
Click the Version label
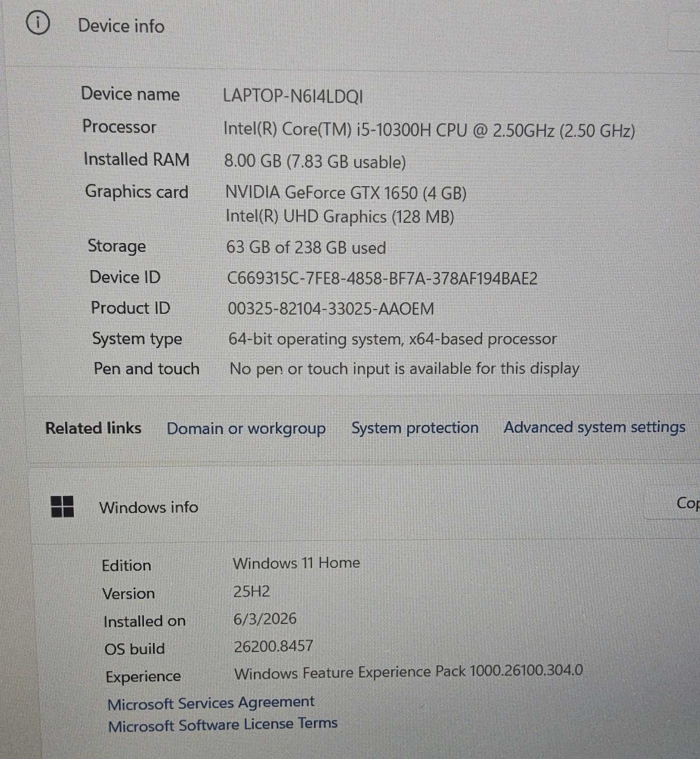click(x=129, y=593)
